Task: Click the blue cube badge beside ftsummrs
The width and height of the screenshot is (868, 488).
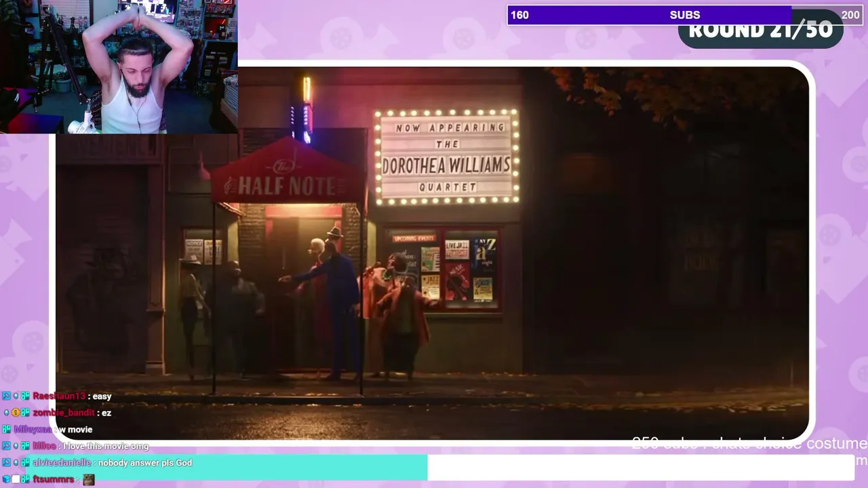Action: (6, 479)
